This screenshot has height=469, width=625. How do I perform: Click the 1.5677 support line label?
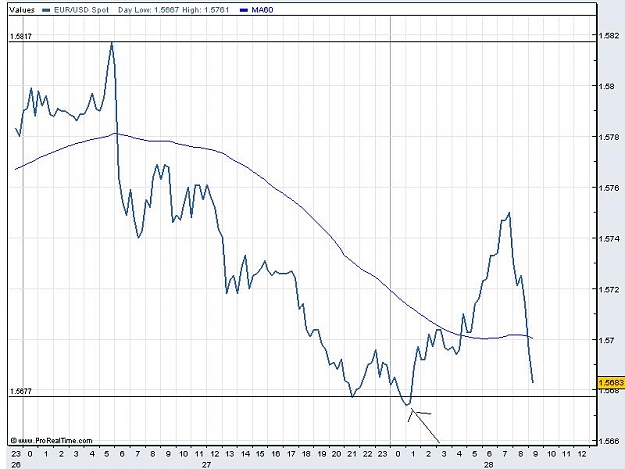click(21, 391)
